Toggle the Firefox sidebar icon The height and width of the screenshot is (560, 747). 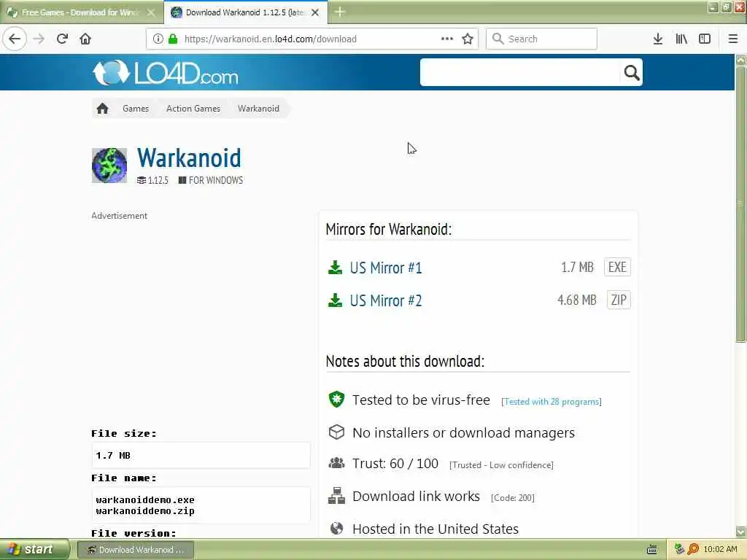[705, 39]
